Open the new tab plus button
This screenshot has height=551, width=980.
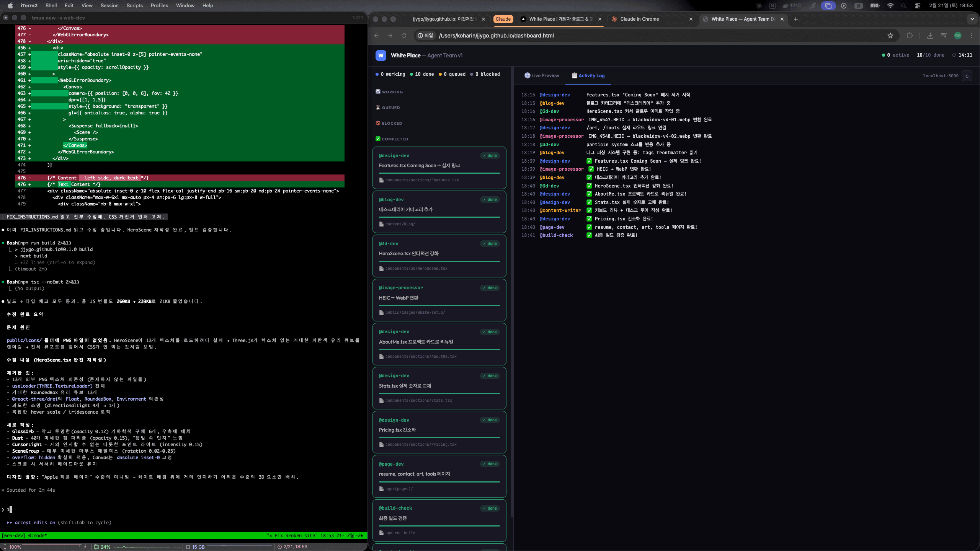coord(796,19)
